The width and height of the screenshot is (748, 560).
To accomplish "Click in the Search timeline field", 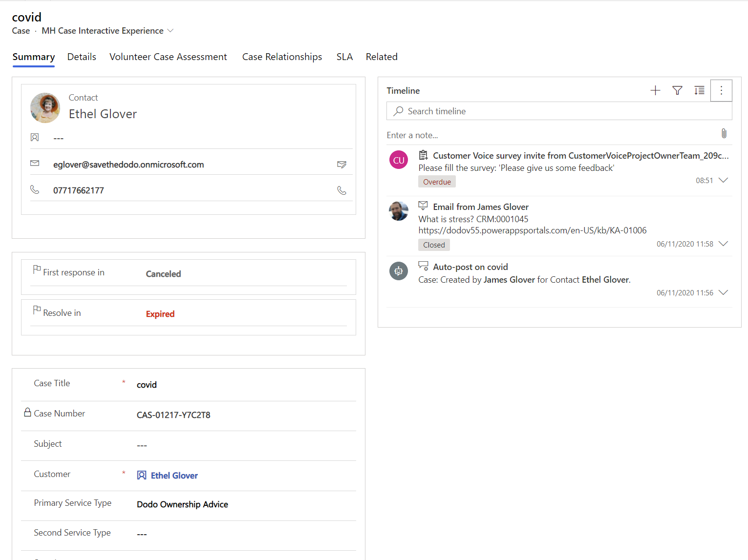I will (559, 111).
